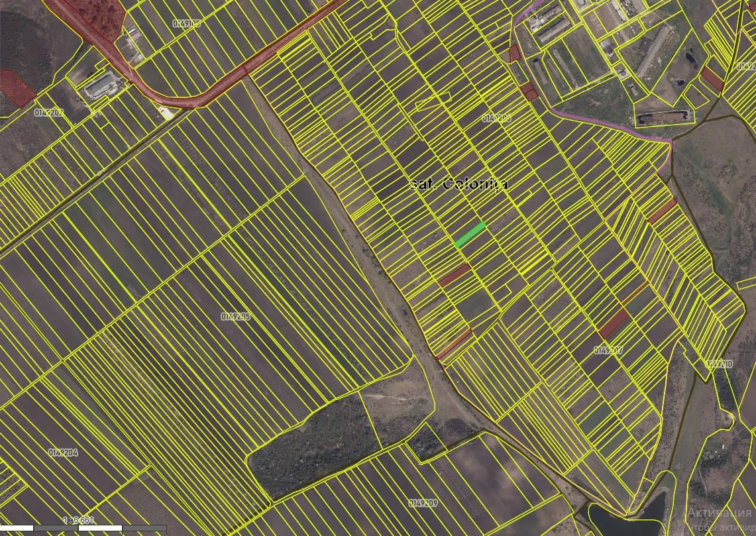
Task: Click the 0149207 sector label
Action: pos(608,350)
